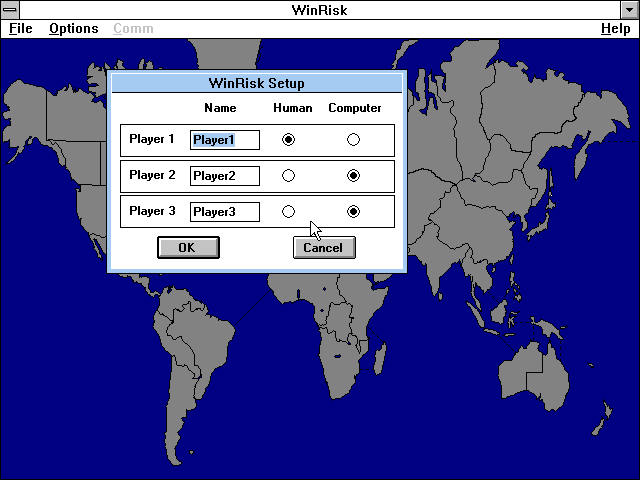640x480 pixels.
Task: Open the WinRisk window control menu
Action: pyautogui.click(x=9, y=9)
